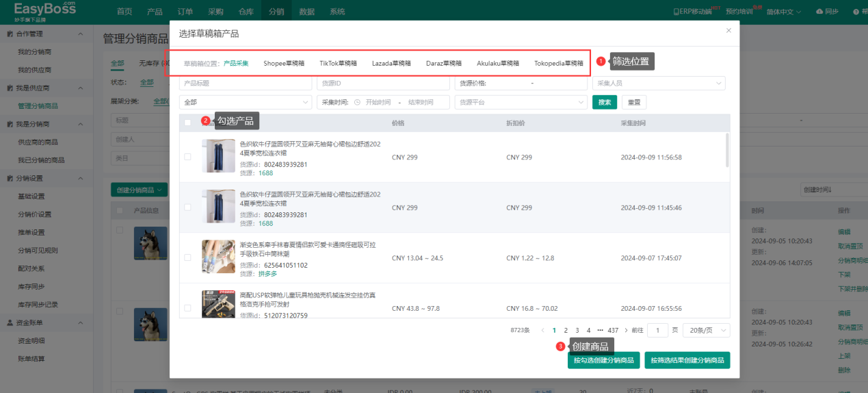Open 预约培训 link in header
The image size is (868, 393).
739,12
